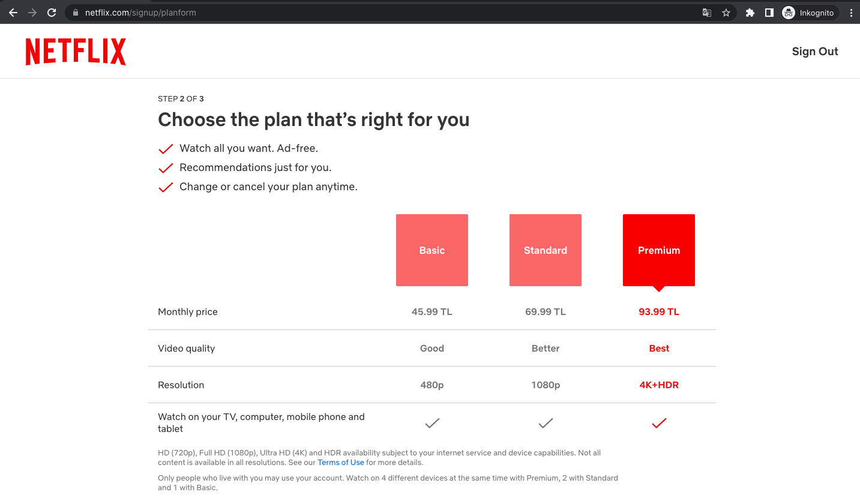
Task: Click the 45.99 TL Basic price
Action: pos(432,312)
